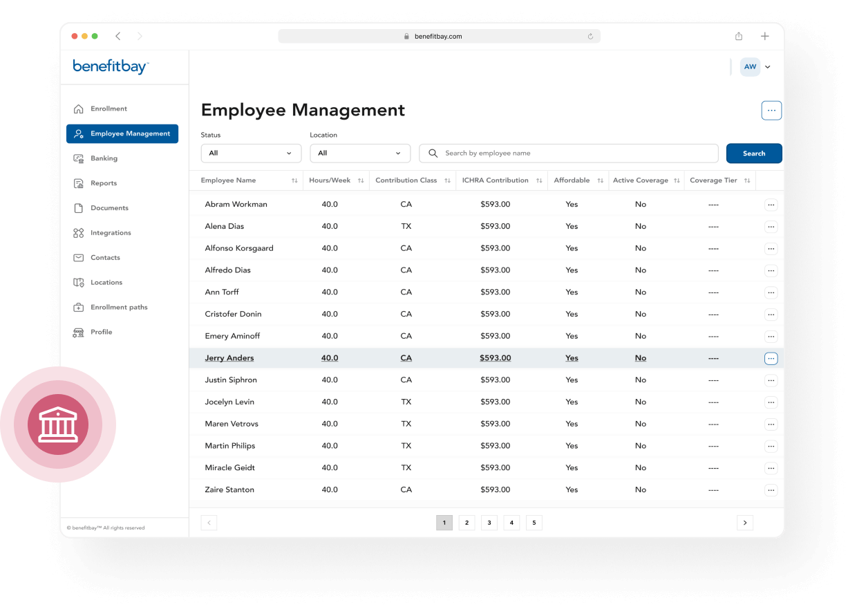Open row actions for Abram Workman

771,205
